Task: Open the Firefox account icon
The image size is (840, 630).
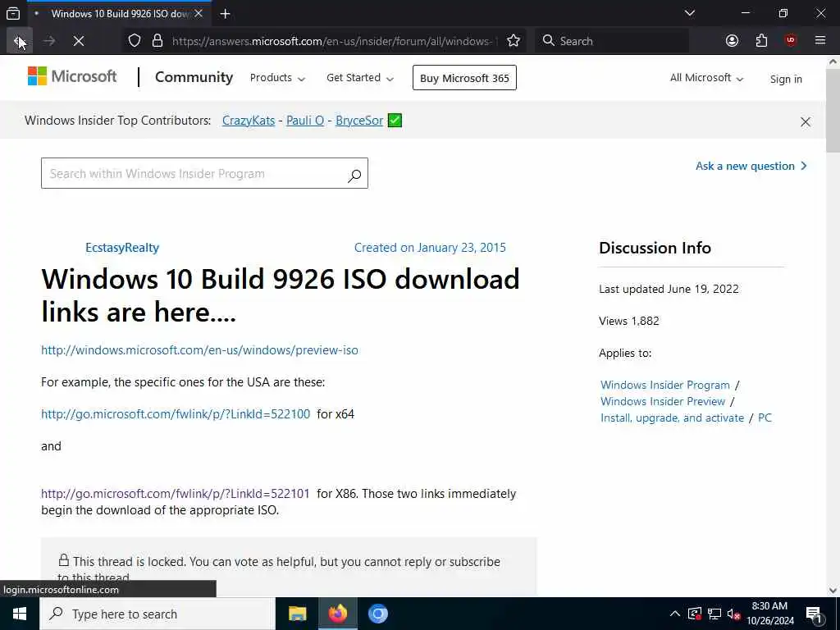Action: point(732,41)
